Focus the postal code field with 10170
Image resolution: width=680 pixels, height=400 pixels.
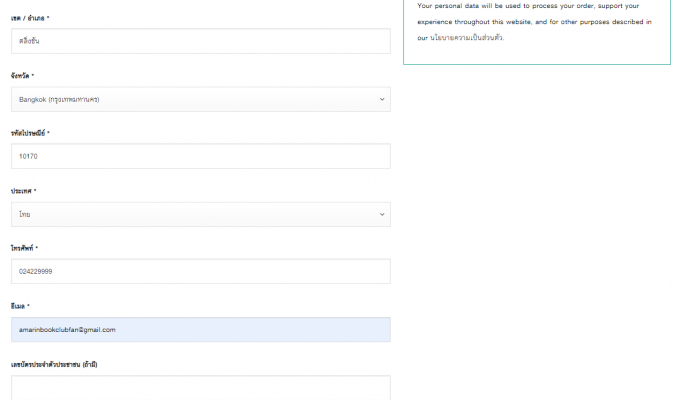[x=200, y=156]
